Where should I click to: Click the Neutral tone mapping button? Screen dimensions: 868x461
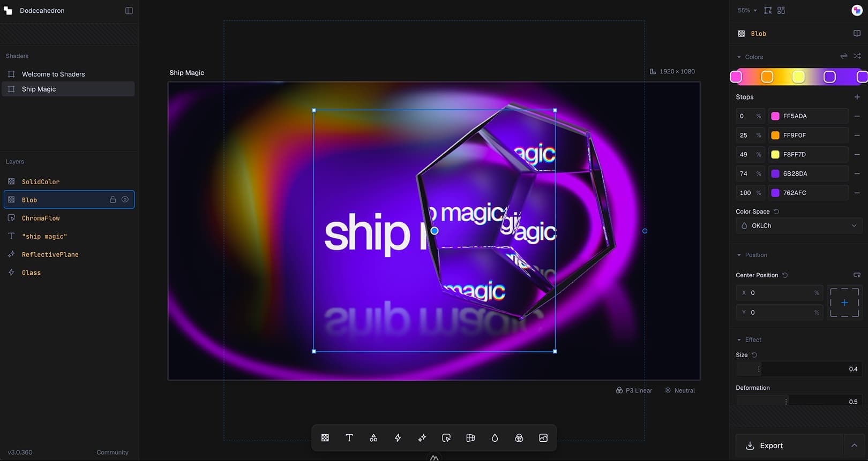click(680, 390)
